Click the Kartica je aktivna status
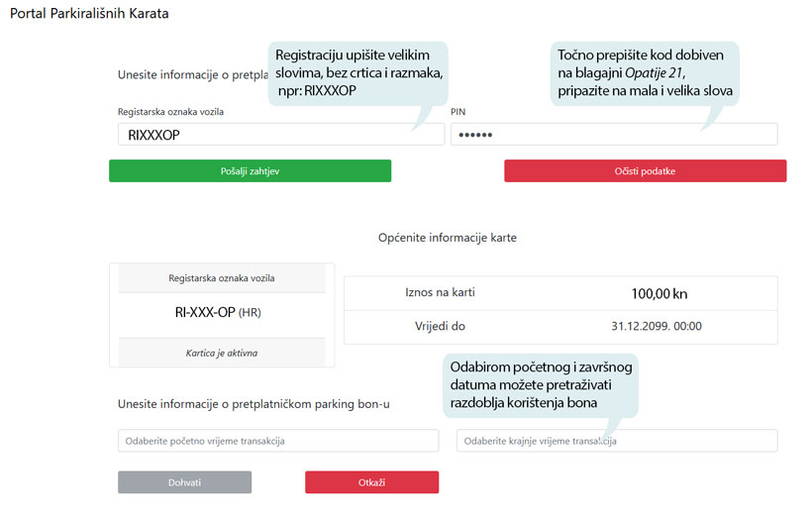This screenshot has height=520, width=812. click(x=222, y=353)
